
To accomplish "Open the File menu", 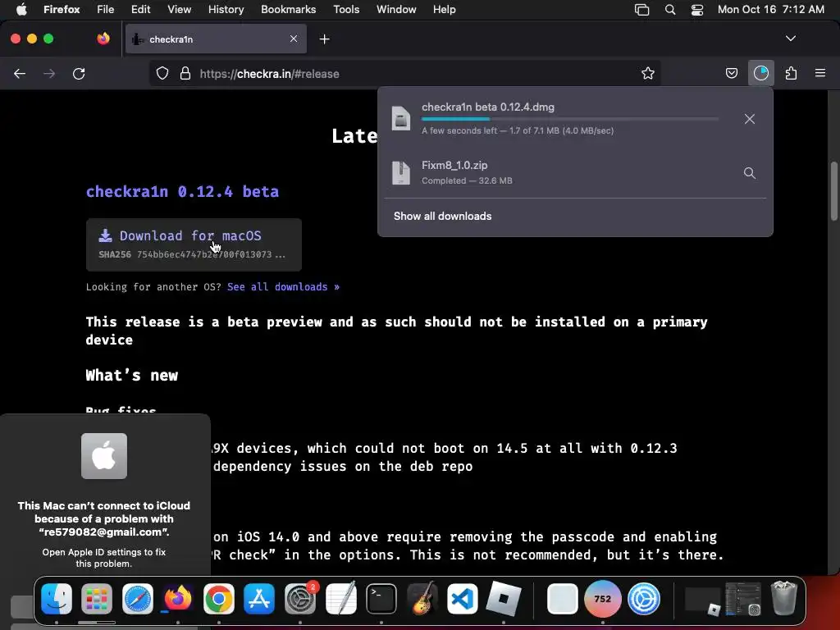I will point(106,10).
